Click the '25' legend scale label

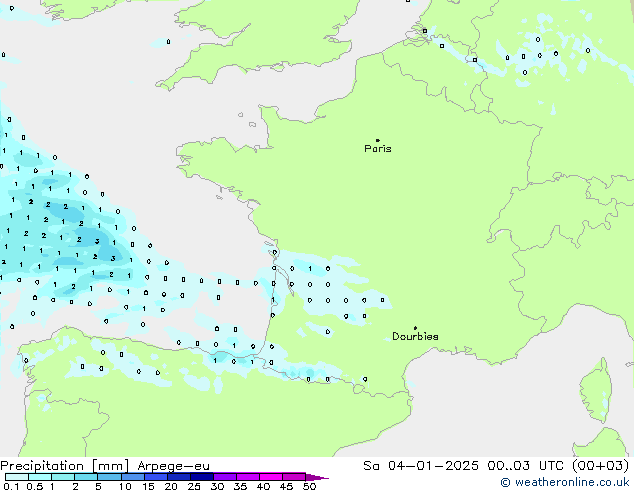pyautogui.click(x=194, y=486)
